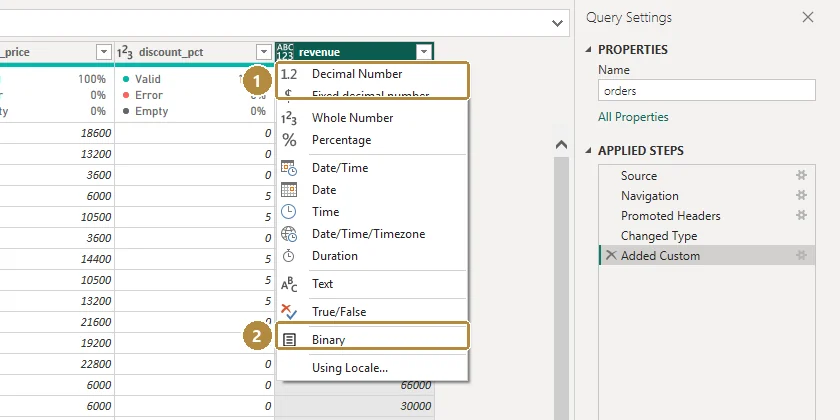Click the Valid label under discount_pct
Viewport: 840px width, 420px height.
click(148, 79)
